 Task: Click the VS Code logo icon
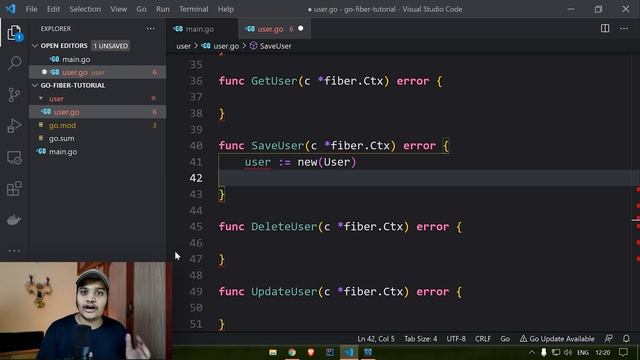[x=11, y=9]
